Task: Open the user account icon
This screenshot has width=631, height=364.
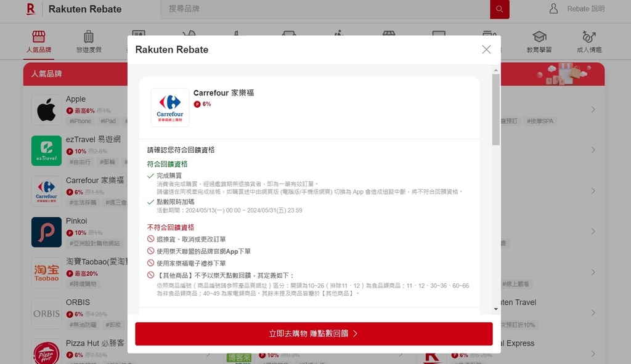Action: click(554, 9)
